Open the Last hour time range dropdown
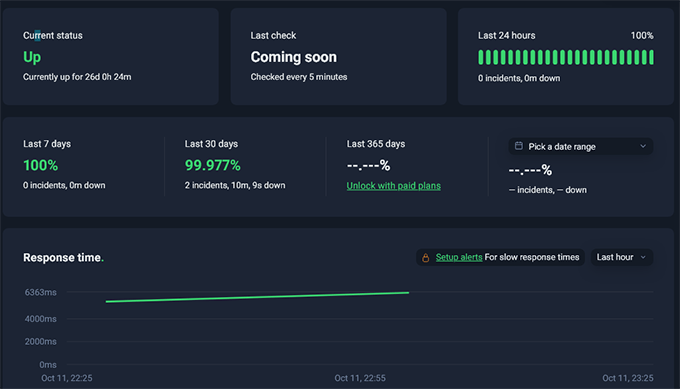Image resolution: width=680 pixels, height=389 pixels. click(x=621, y=257)
